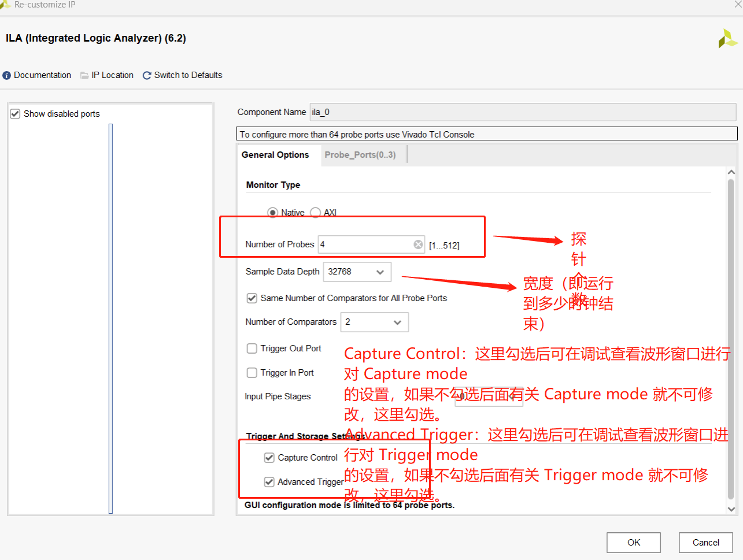
Task: Uncheck the Advanced Trigger checkbox
Action: pyautogui.click(x=269, y=482)
